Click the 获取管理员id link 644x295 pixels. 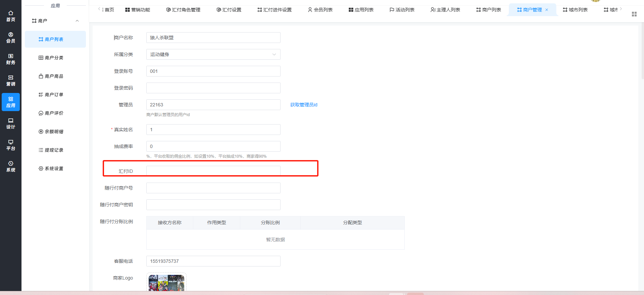point(304,105)
